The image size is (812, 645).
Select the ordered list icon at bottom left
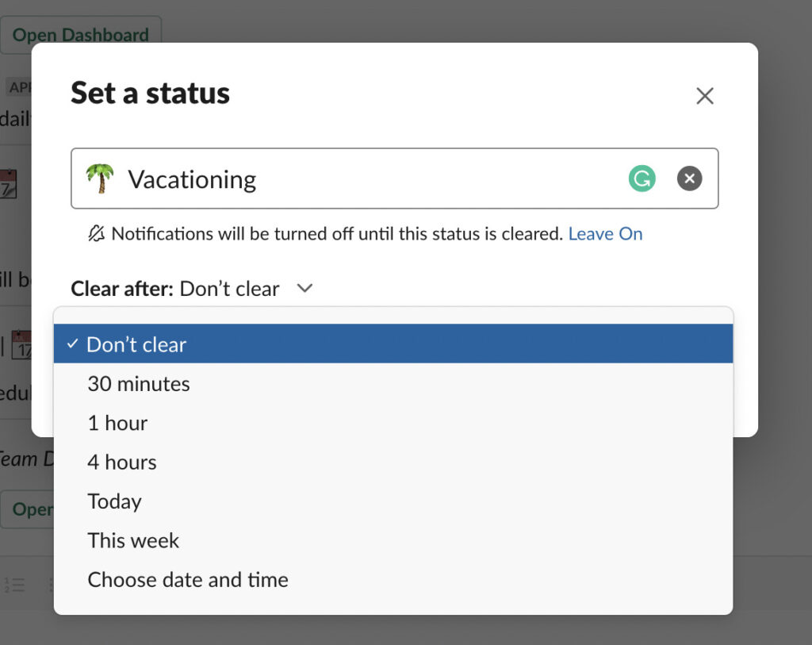[14, 585]
